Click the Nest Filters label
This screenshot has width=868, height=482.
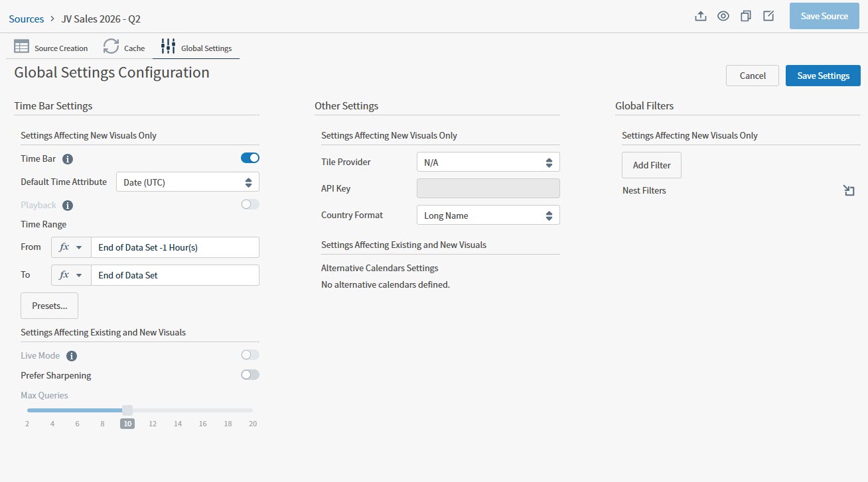(644, 190)
